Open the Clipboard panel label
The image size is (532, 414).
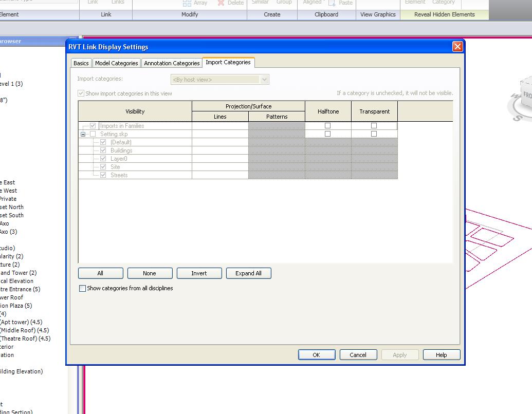(326, 14)
